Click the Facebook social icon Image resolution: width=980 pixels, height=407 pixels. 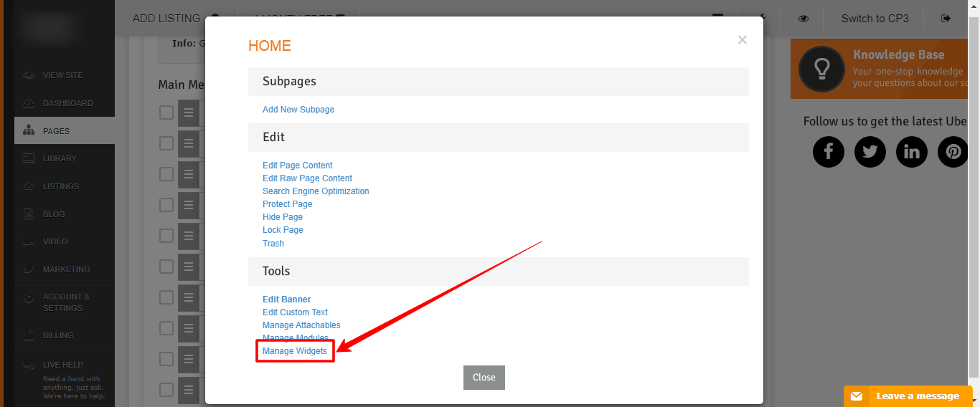coord(828,152)
